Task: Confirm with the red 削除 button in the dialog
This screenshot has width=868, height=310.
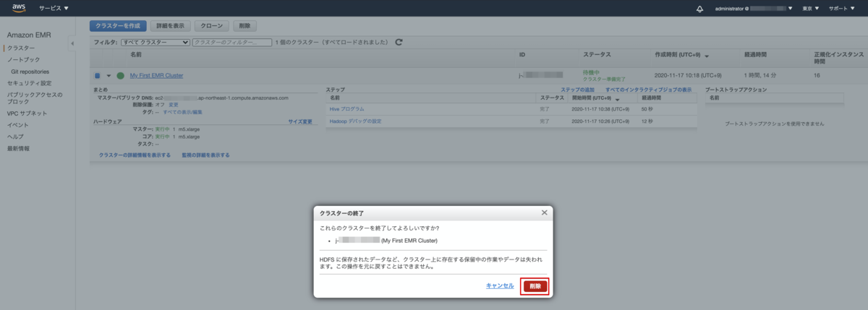Action: (535, 286)
